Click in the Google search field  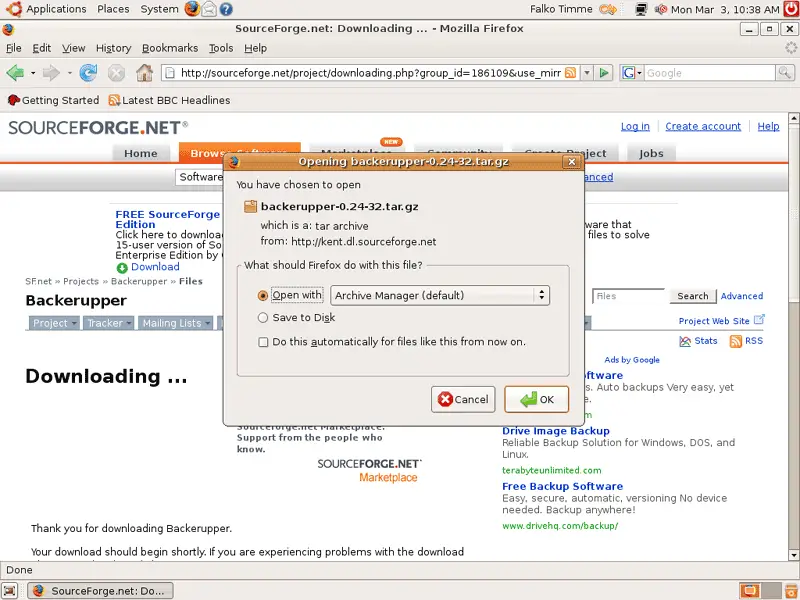tap(709, 73)
